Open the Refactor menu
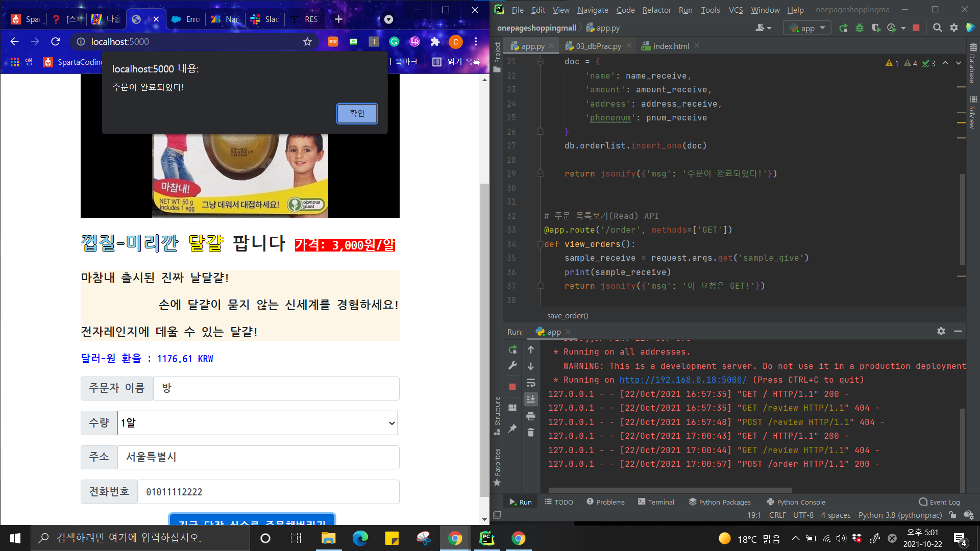Image resolution: width=980 pixels, height=551 pixels. tap(656, 10)
